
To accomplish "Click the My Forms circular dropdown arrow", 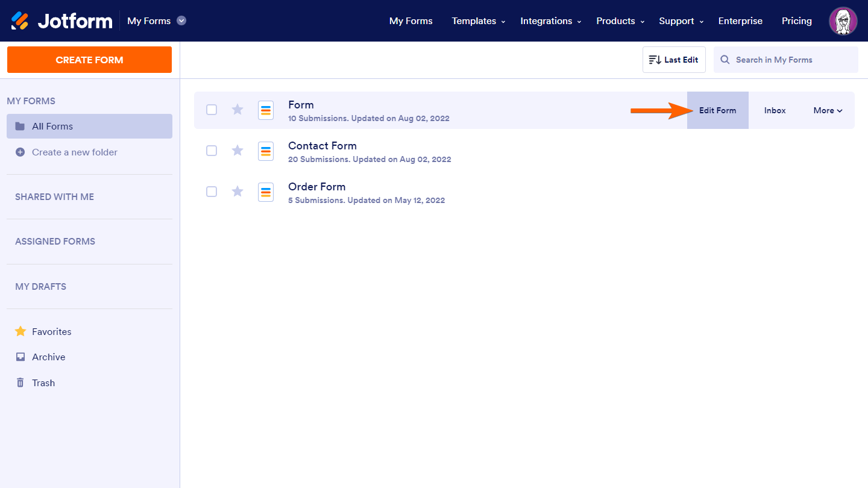I will 181,20.
